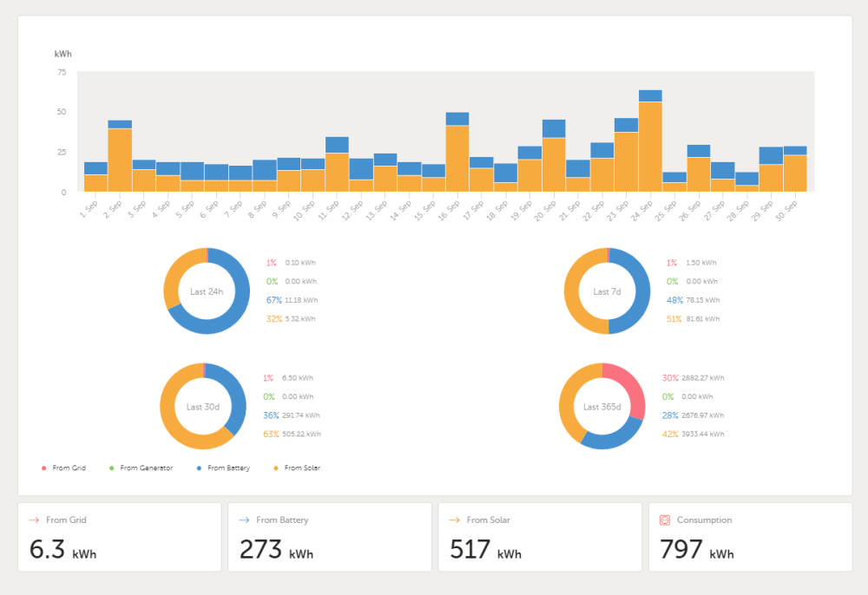
Task: Toggle From Generator legend dot
Action: (x=111, y=467)
